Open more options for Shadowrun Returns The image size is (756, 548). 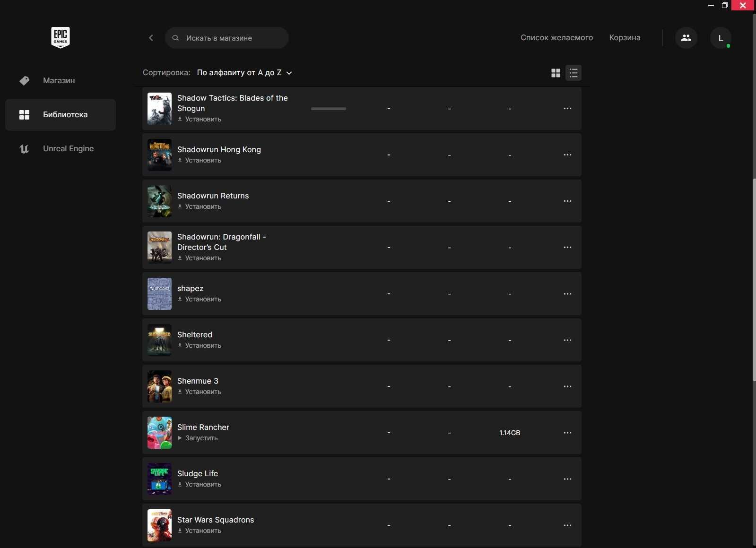(x=567, y=201)
